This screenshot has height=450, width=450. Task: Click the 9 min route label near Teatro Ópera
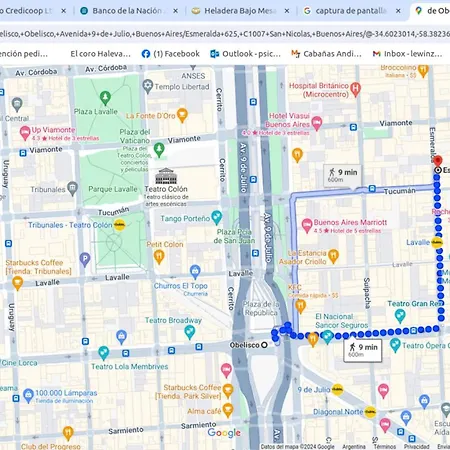(x=363, y=350)
